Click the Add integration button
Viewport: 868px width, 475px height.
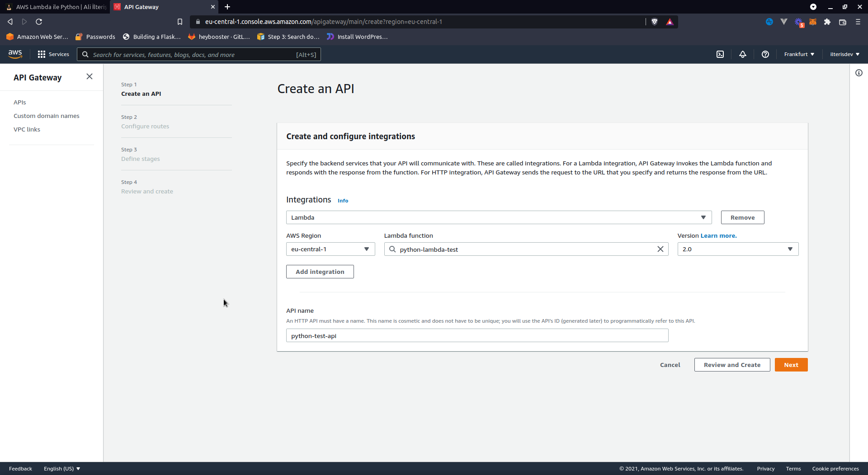(320, 272)
